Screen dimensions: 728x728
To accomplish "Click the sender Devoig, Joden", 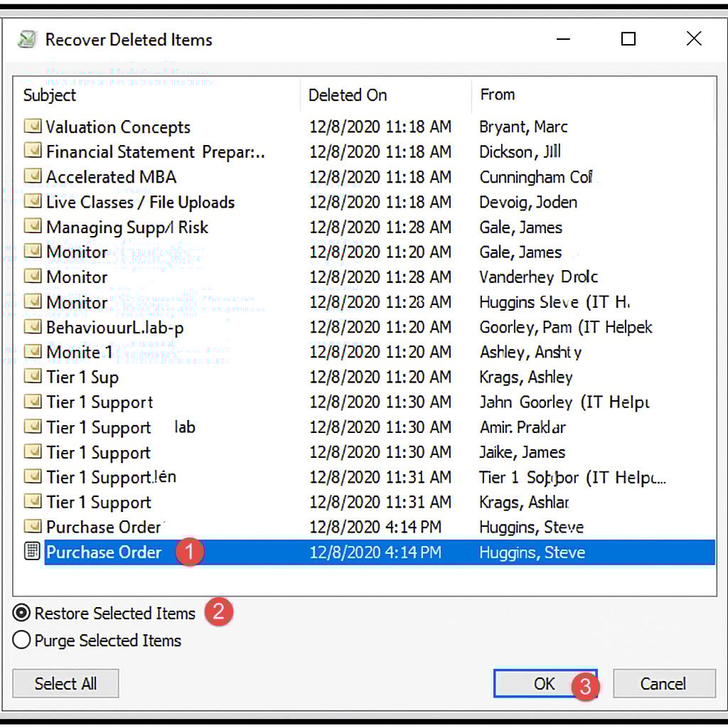I will [x=528, y=202].
